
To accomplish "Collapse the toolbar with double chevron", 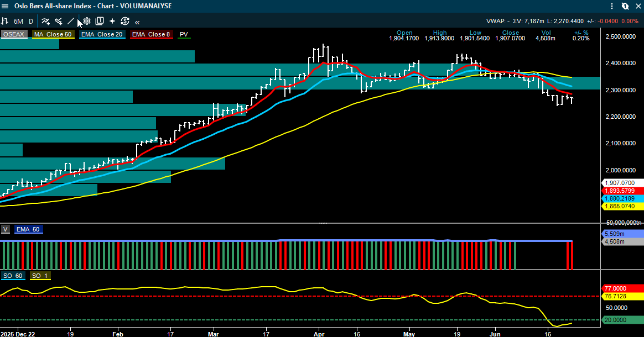I will 137,22.
